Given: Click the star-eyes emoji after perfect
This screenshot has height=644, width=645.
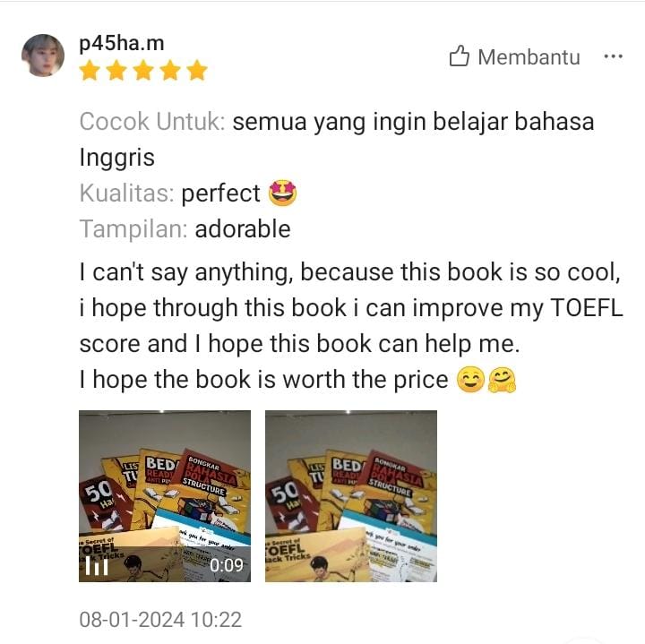Looking at the screenshot, I should click(282, 193).
